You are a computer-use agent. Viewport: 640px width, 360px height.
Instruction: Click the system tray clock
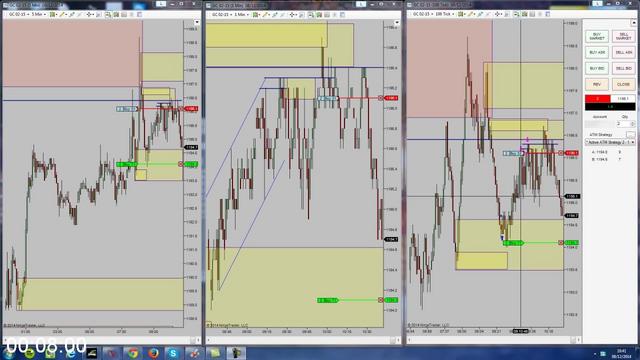tap(622, 353)
